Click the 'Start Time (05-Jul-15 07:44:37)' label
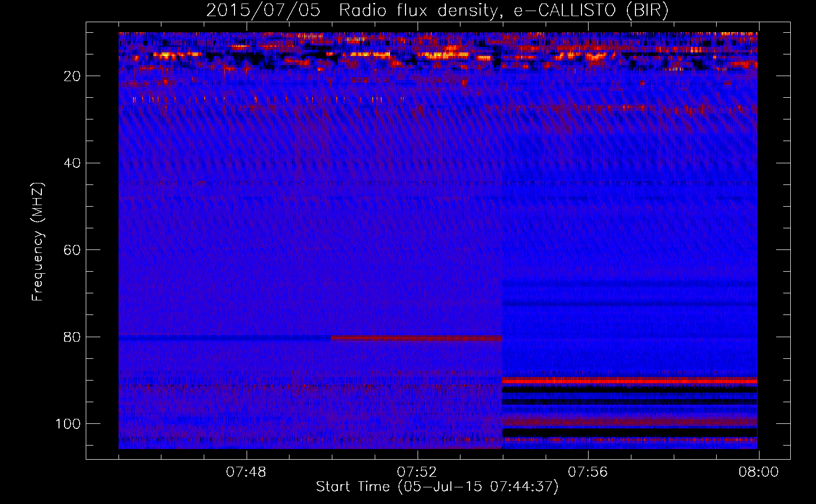The image size is (816, 504). tap(437, 487)
